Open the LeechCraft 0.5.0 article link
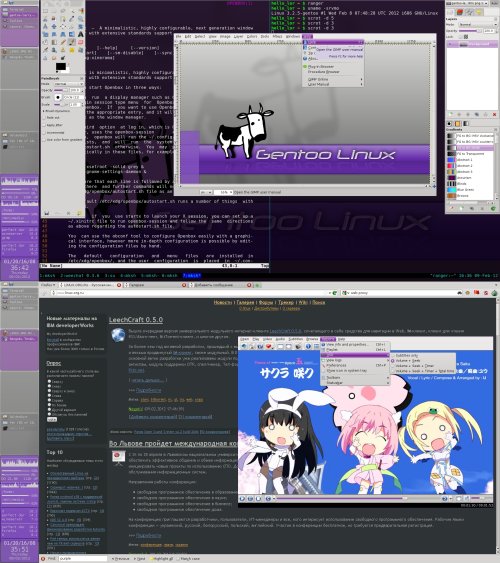 pos(136,320)
